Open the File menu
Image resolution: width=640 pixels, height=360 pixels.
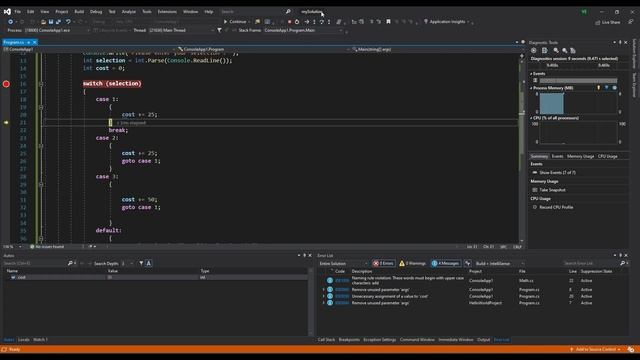(18, 11)
